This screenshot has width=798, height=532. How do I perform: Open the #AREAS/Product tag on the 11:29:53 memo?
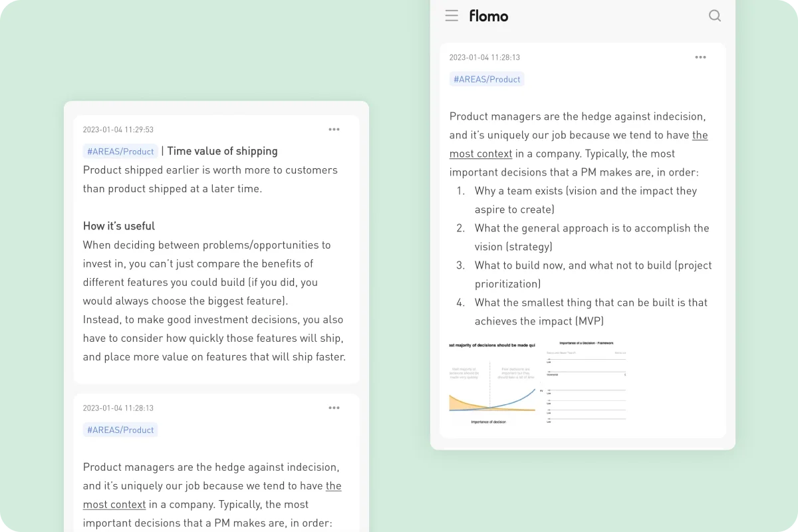(x=120, y=151)
